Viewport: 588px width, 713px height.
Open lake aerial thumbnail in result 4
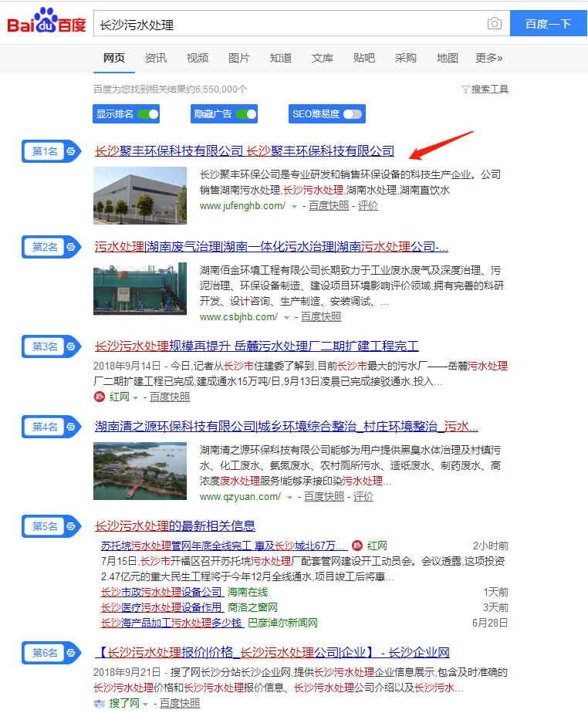coord(140,471)
